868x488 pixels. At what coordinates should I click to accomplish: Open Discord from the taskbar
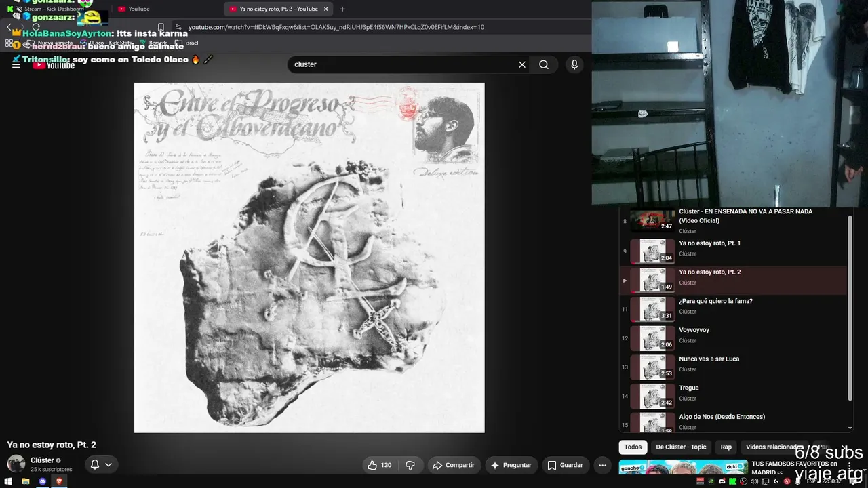(42, 481)
